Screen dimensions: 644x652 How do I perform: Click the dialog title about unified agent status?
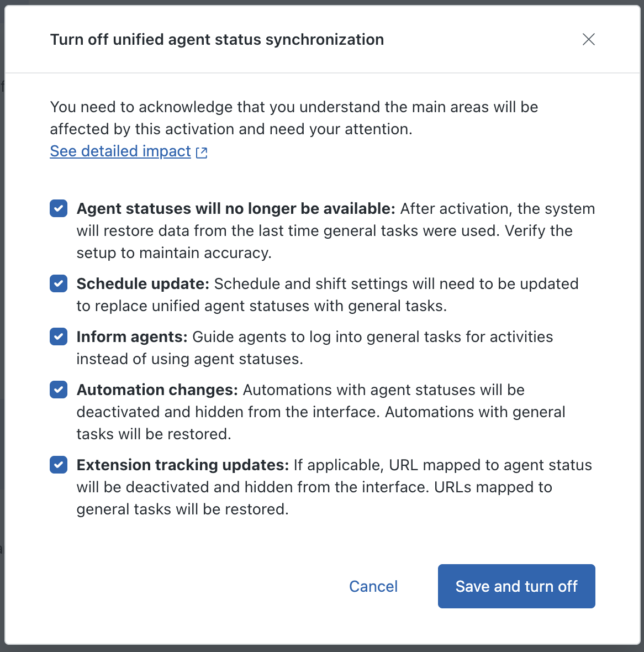[x=217, y=40]
